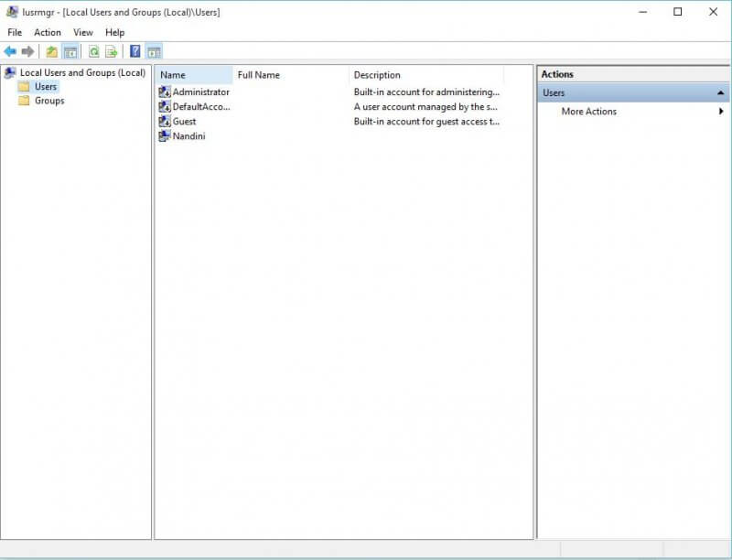Select Local Users and Groups (Local) tree node
This screenshot has width=732, height=560.
click(x=82, y=73)
